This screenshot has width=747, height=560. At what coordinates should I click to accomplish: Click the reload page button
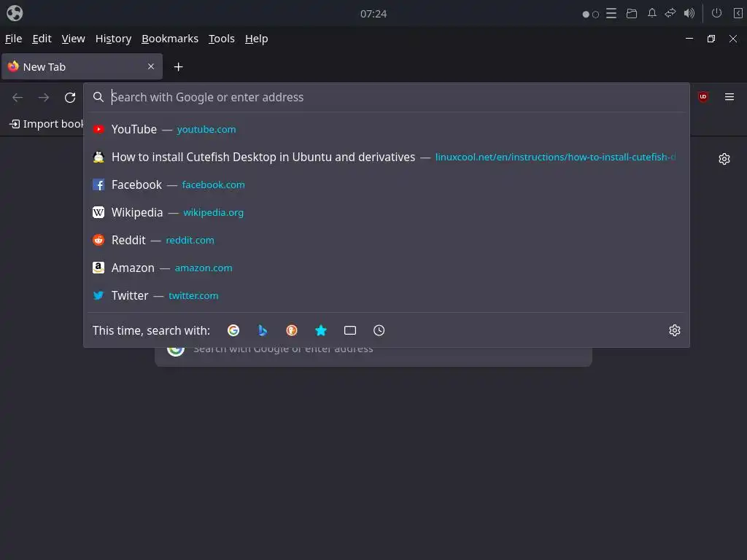point(70,98)
